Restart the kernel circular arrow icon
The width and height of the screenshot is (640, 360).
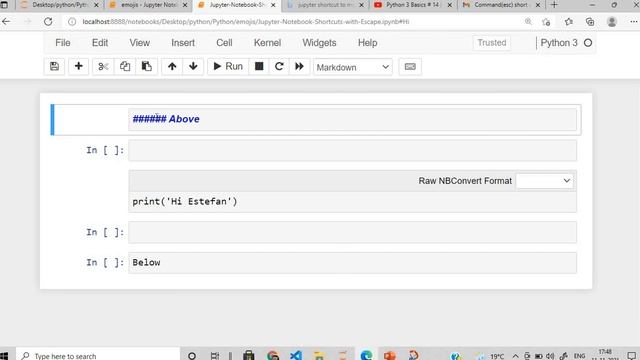point(279,67)
